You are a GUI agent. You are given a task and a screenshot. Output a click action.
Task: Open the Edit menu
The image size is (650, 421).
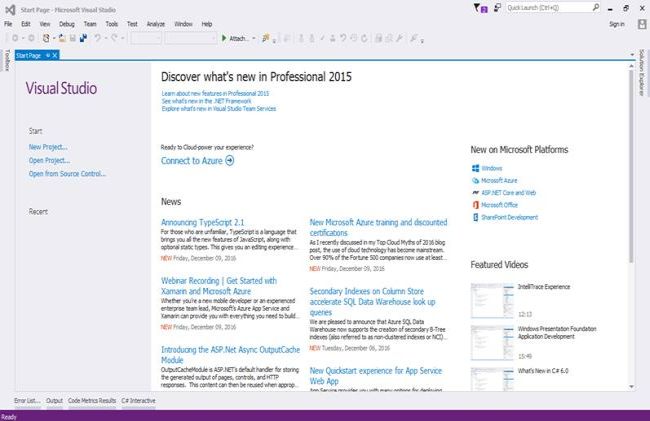tap(26, 24)
